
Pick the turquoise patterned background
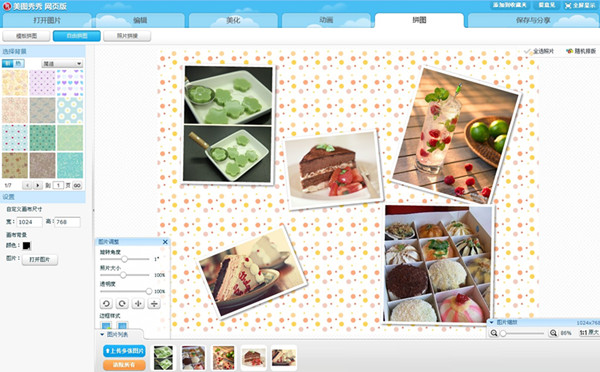point(70,165)
